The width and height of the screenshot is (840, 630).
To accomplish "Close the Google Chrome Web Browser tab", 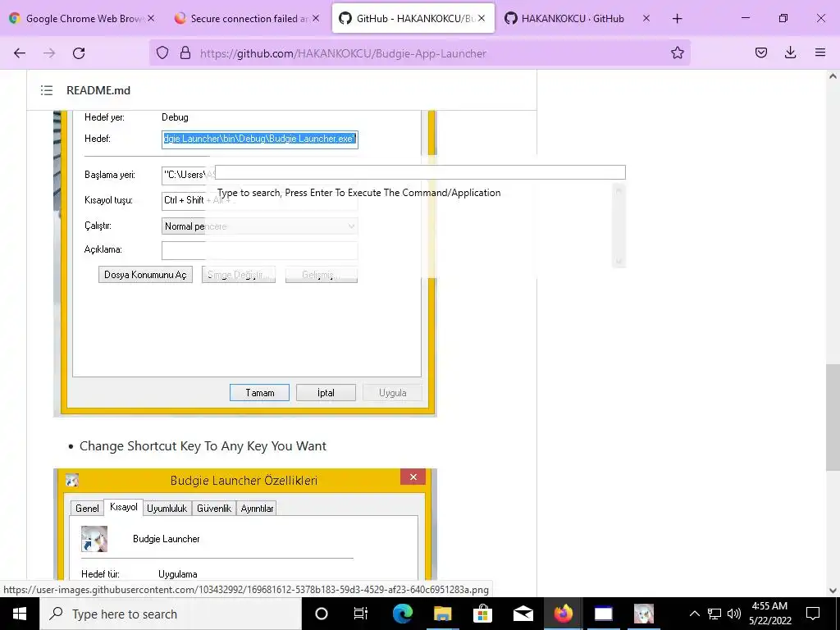I will pos(151,18).
